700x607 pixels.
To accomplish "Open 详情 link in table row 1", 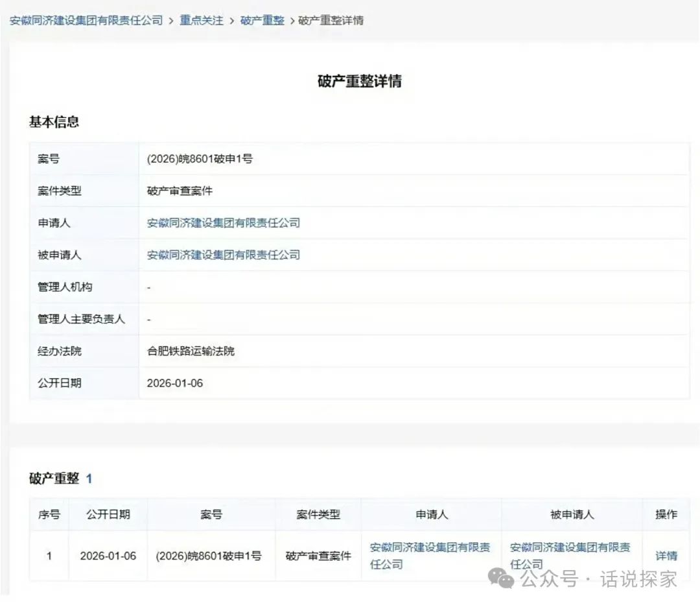I will tap(666, 556).
